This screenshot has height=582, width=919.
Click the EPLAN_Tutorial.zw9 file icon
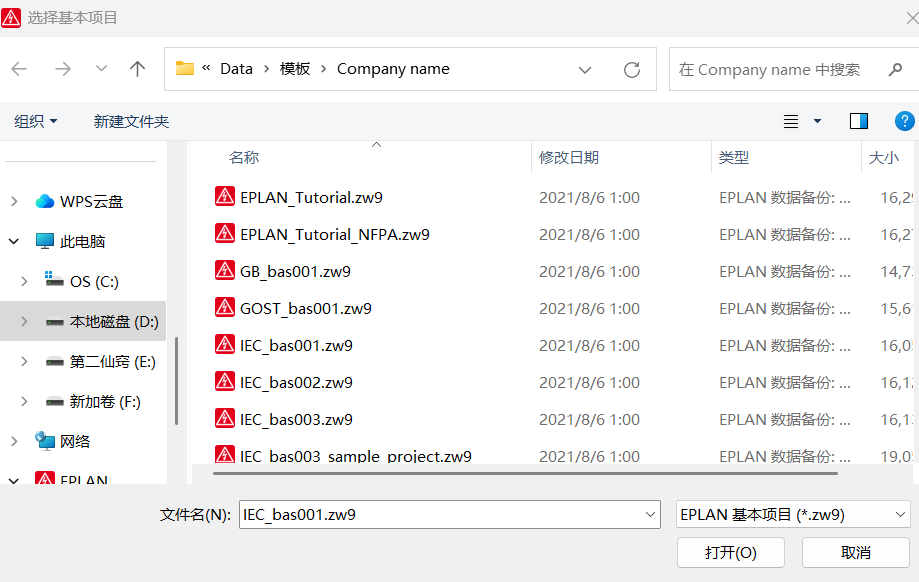pyautogui.click(x=224, y=196)
